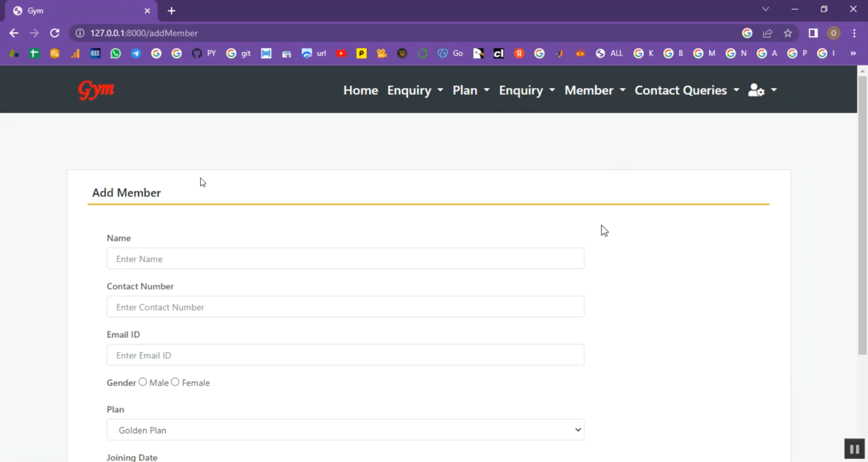The height and width of the screenshot is (462, 868).
Task: Click the Enter Name input field
Action: [x=345, y=258]
